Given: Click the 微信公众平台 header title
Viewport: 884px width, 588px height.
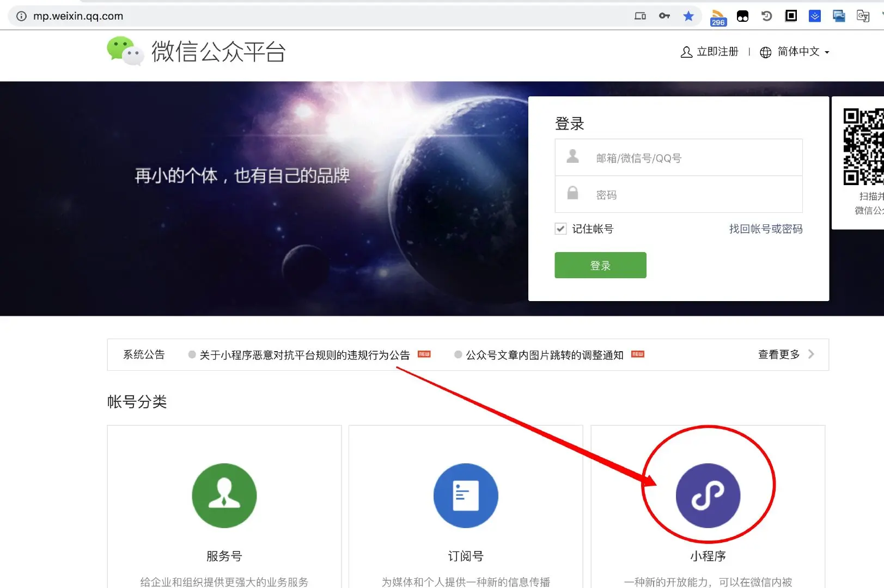Looking at the screenshot, I should click(218, 52).
